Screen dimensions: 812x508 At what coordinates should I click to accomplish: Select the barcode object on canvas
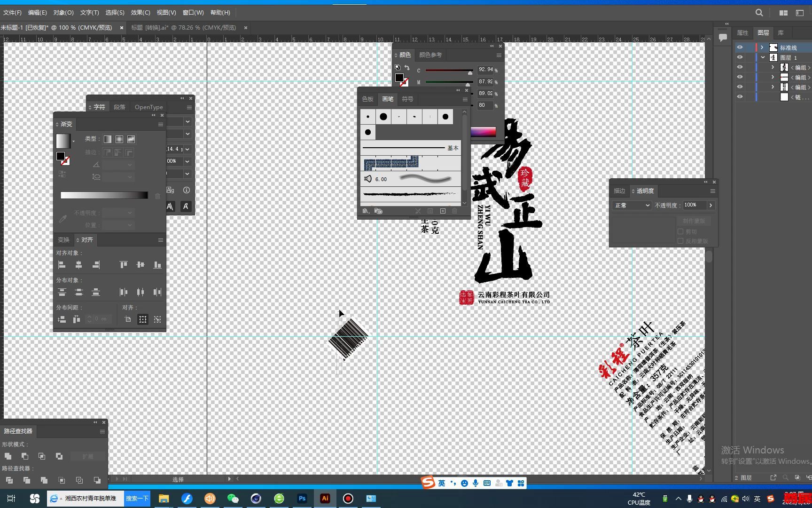tap(348, 339)
